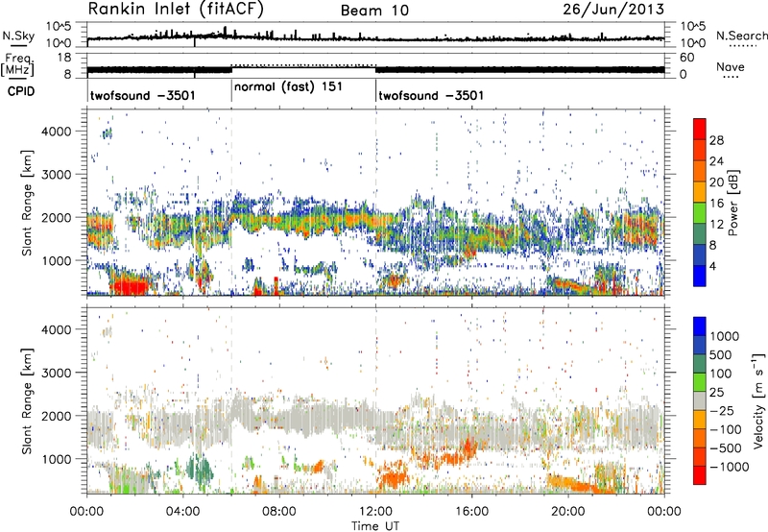
Task: Click the '-25' velocity scale value
Action: [722, 411]
